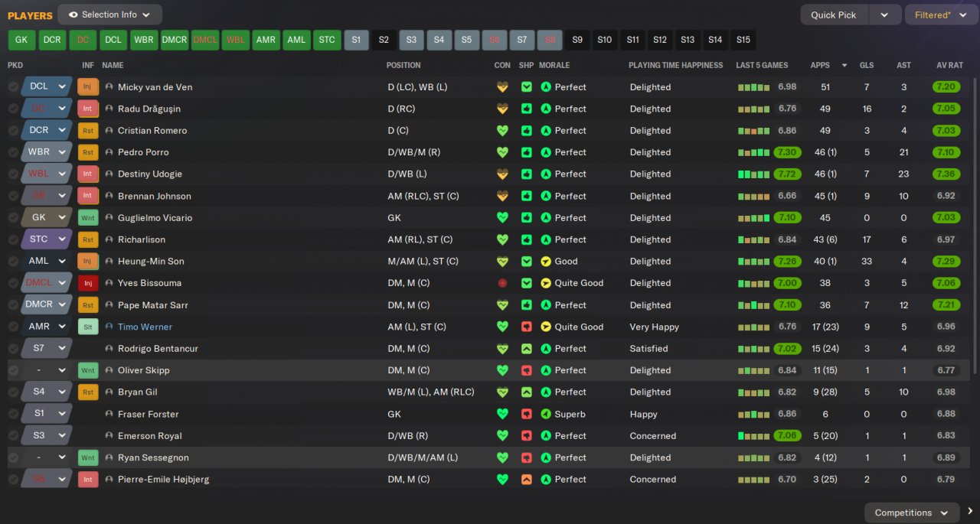Click the Inj status icon for Micky van de Ven
The width and height of the screenshot is (980, 524).
[x=88, y=87]
